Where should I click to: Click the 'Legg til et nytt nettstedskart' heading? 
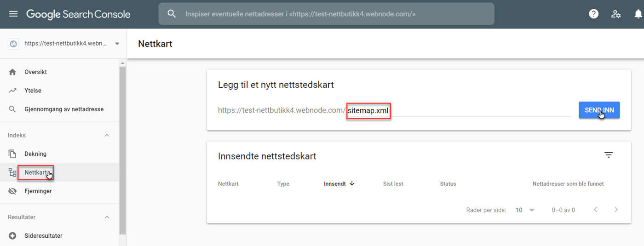pyautogui.click(x=276, y=85)
